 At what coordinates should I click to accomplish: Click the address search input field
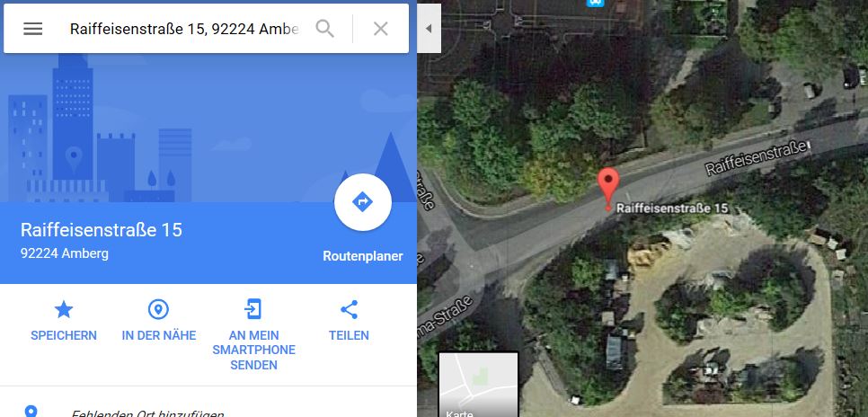(184, 29)
